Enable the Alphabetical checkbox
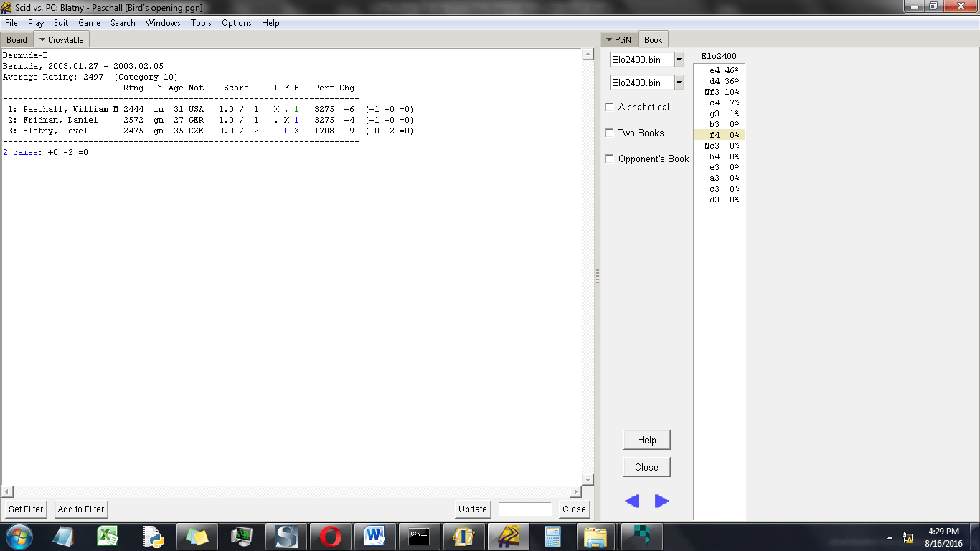This screenshot has height=551, width=980. coord(609,106)
